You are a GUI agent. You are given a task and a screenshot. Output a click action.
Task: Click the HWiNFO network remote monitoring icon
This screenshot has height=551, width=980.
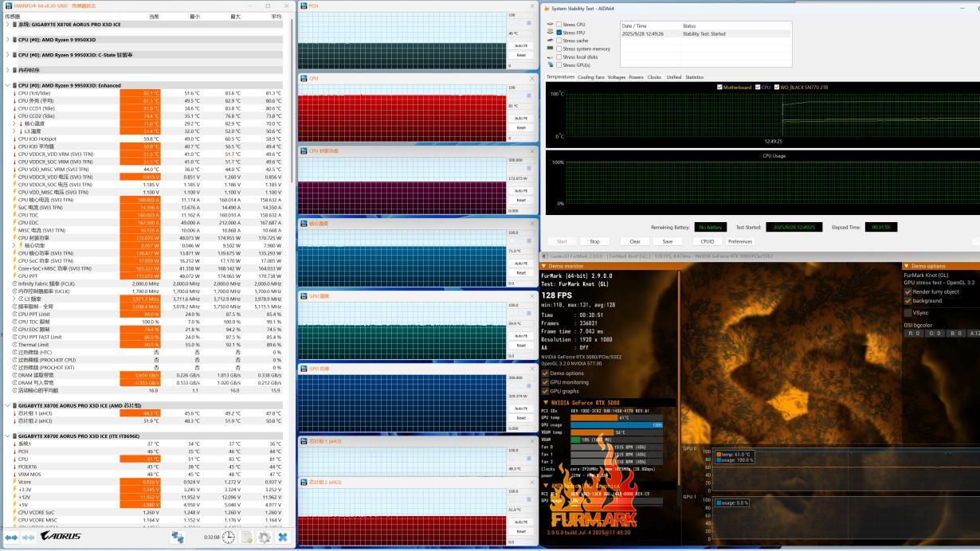[178, 537]
